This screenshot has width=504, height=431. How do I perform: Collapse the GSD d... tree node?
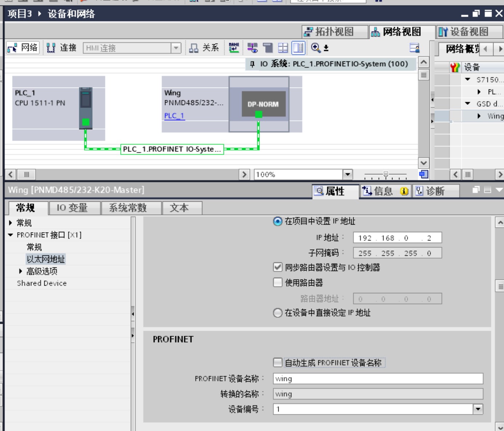(468, 104)
